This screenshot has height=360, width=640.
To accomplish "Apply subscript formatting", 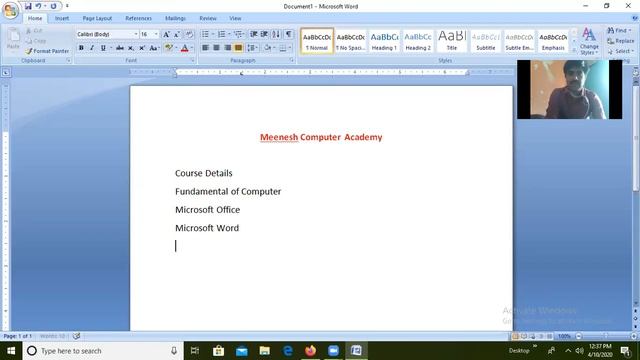I will (x=131, y=48).
